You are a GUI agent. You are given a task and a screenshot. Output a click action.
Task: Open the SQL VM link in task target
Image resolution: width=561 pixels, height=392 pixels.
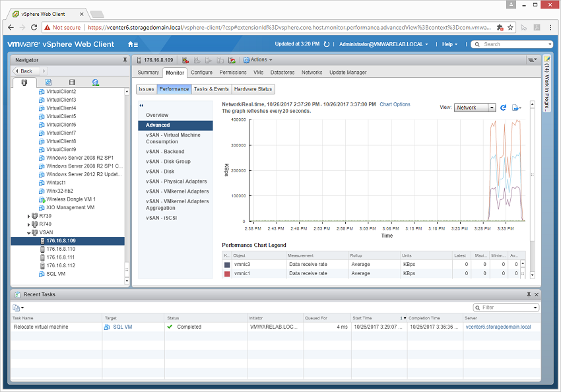tap(123, 327)
